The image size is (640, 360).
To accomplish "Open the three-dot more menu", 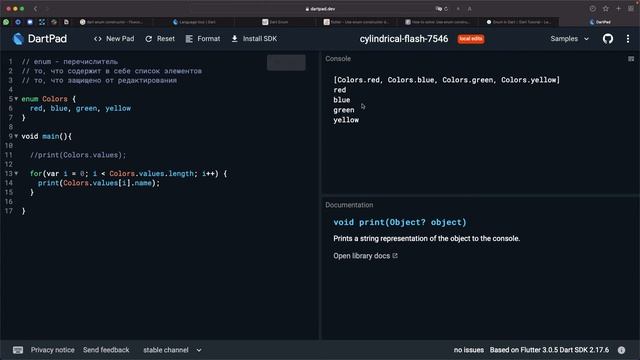I will point(628,39).
